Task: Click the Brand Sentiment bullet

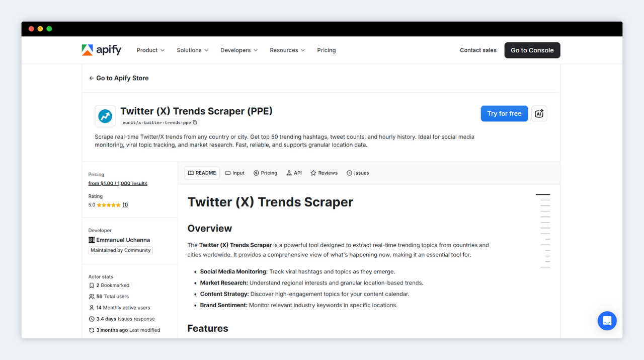Action: [x=298, y=305]
